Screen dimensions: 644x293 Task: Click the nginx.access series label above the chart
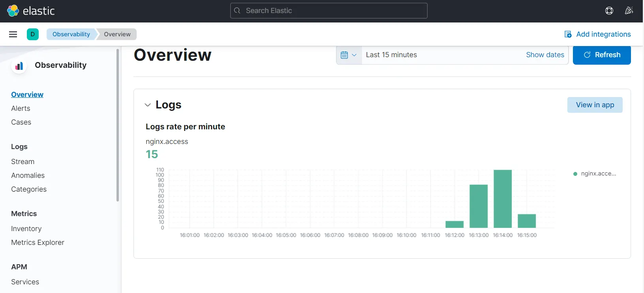tap(167, 142)
